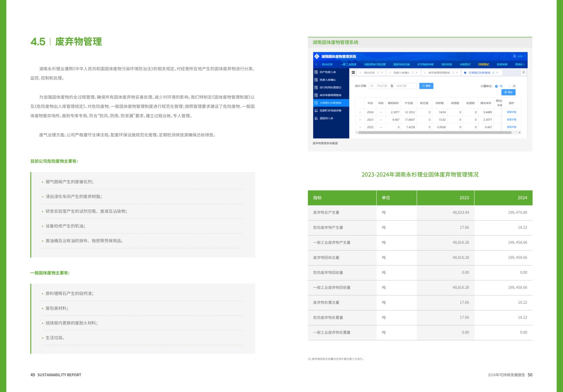This screenshot has width=563, height=392.
Task: Open 自行利用处置登记 in the sidebar
Action: point(331,87)
